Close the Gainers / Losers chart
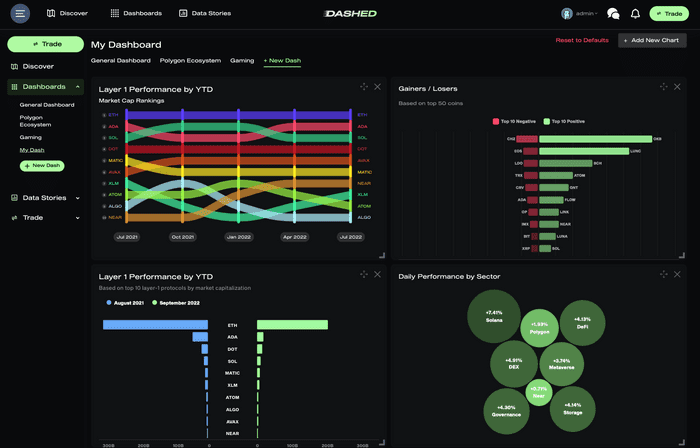The image size is (700, 448). (x=678, y=87)
